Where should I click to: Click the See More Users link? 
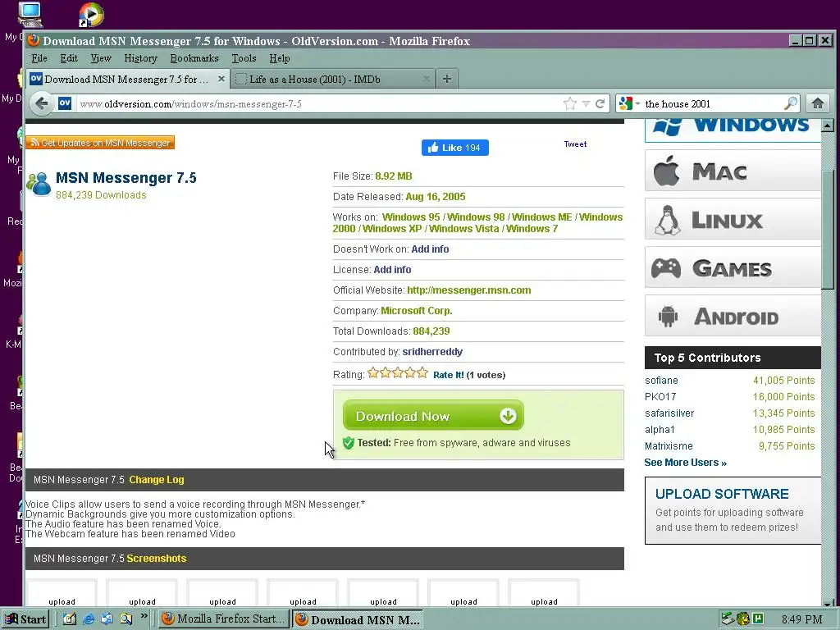pyautogui.click(x=685, y=463)
